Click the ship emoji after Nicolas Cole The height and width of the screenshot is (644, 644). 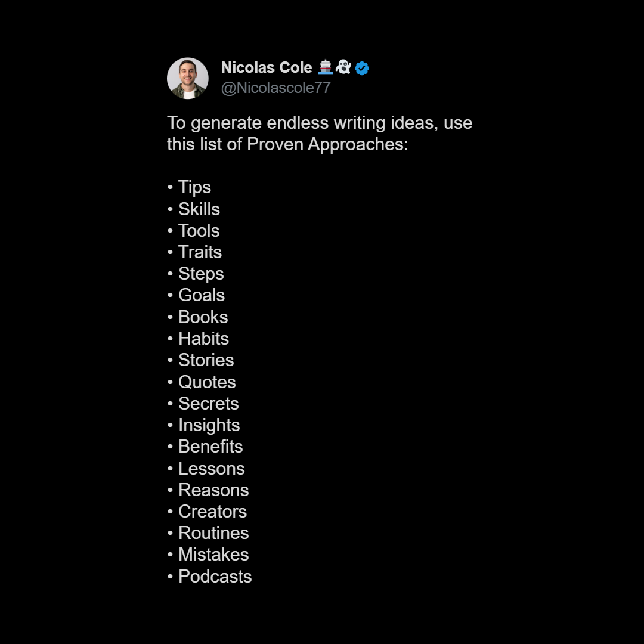[326, 67]
